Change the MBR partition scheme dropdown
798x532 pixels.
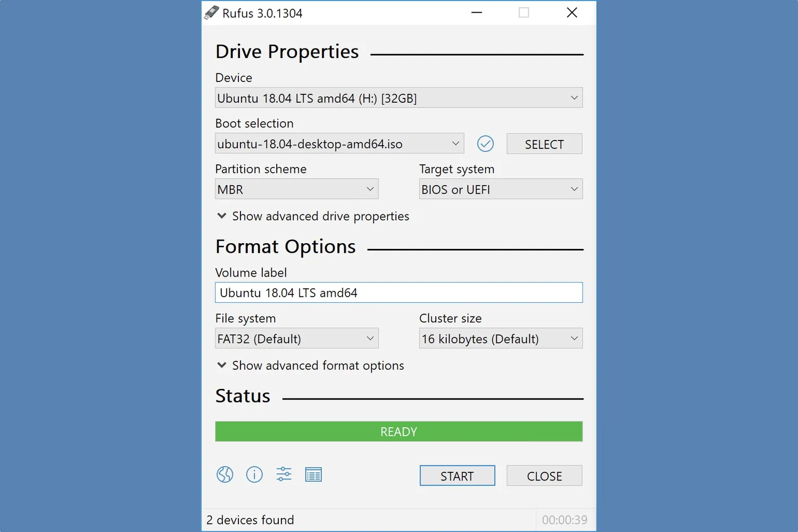296,189
